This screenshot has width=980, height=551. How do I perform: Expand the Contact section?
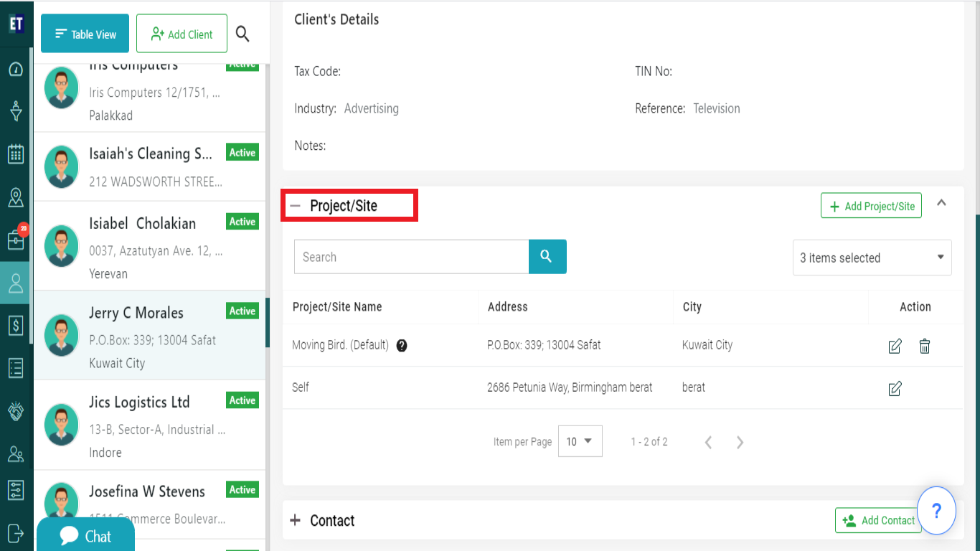tap(295, 520)
